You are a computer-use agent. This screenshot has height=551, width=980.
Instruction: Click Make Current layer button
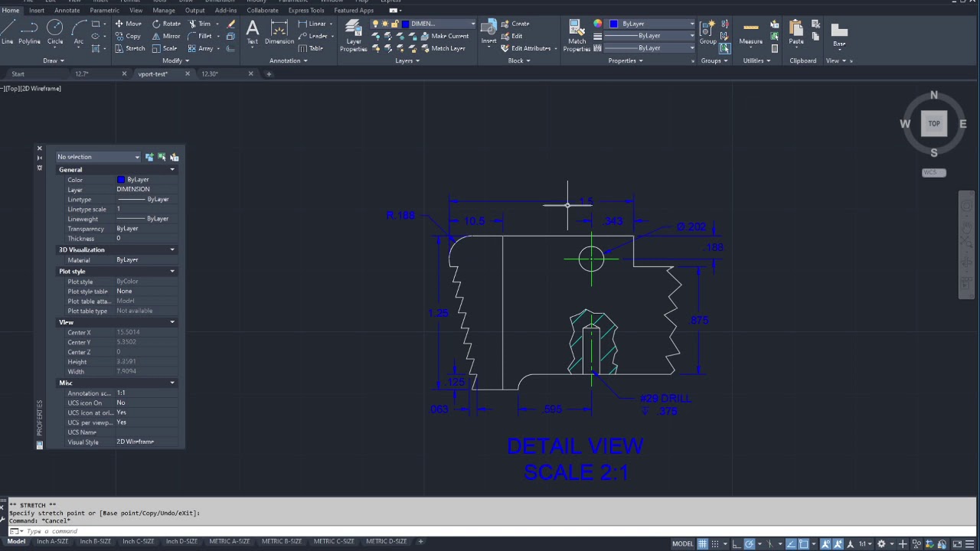[x=443, y=36]
